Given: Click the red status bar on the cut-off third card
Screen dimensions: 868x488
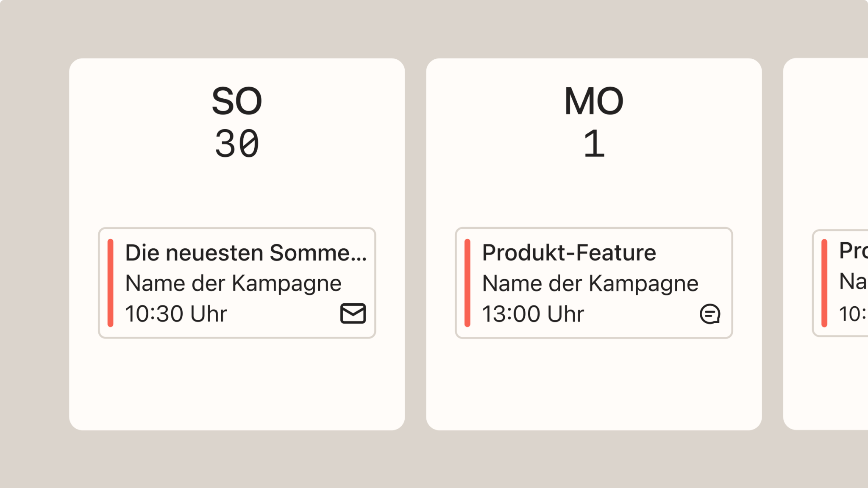Looking at the screenshot, I should coord(824,283).
